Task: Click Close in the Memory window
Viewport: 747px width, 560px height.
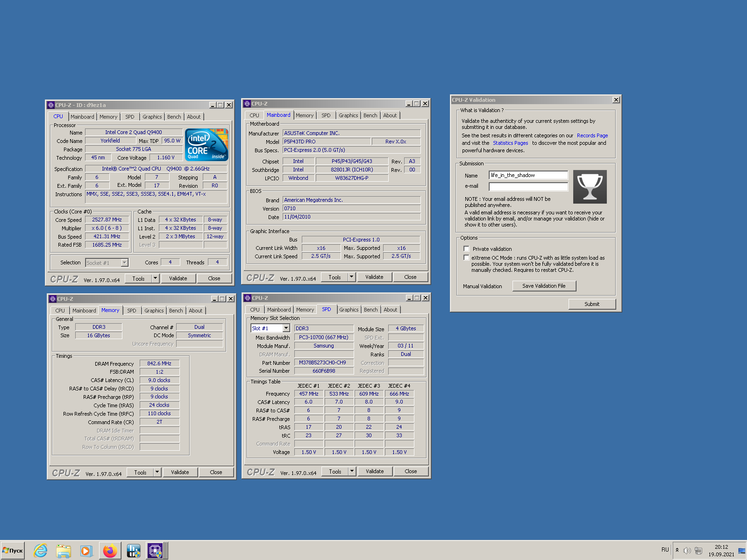Action: click(216, 472)
